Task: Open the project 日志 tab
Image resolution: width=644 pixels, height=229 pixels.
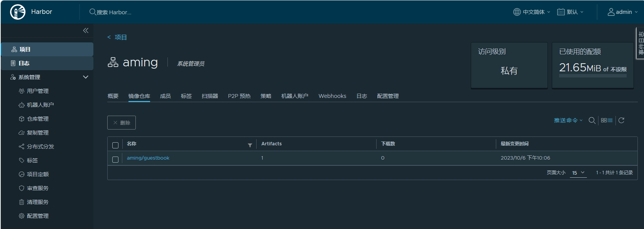Action: [362, 96]
